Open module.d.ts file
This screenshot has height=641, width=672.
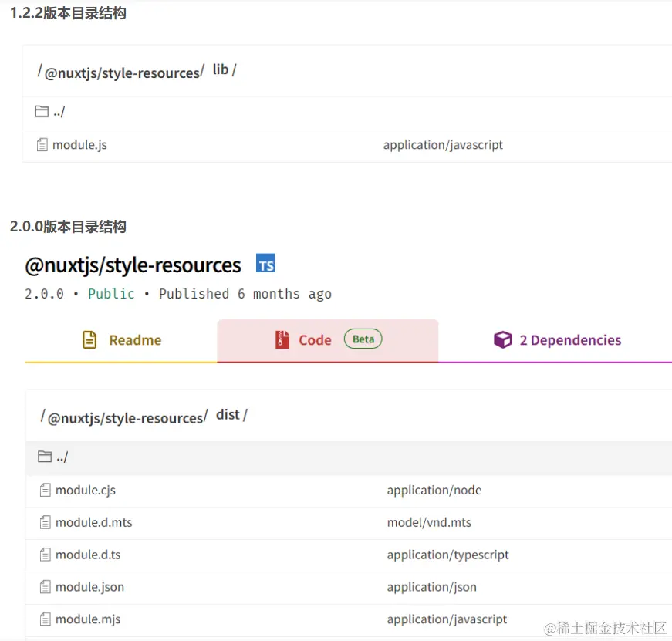tap(88, 555)
